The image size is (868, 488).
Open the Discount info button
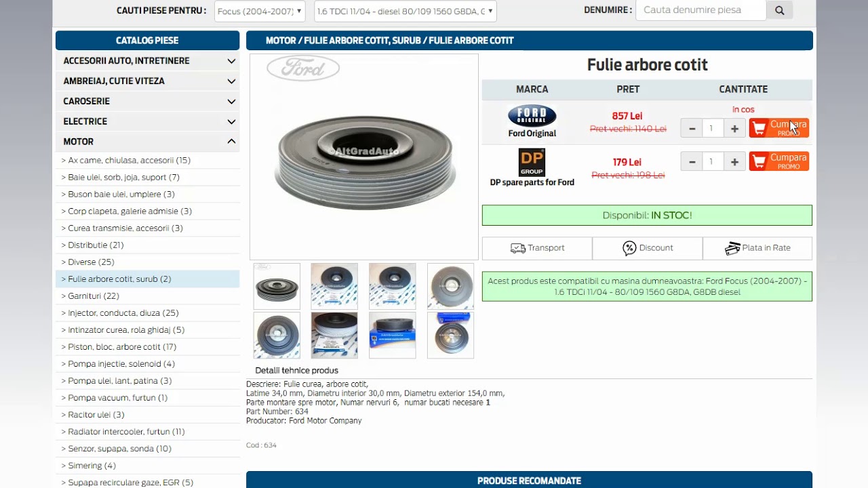[x=648, y=248]
